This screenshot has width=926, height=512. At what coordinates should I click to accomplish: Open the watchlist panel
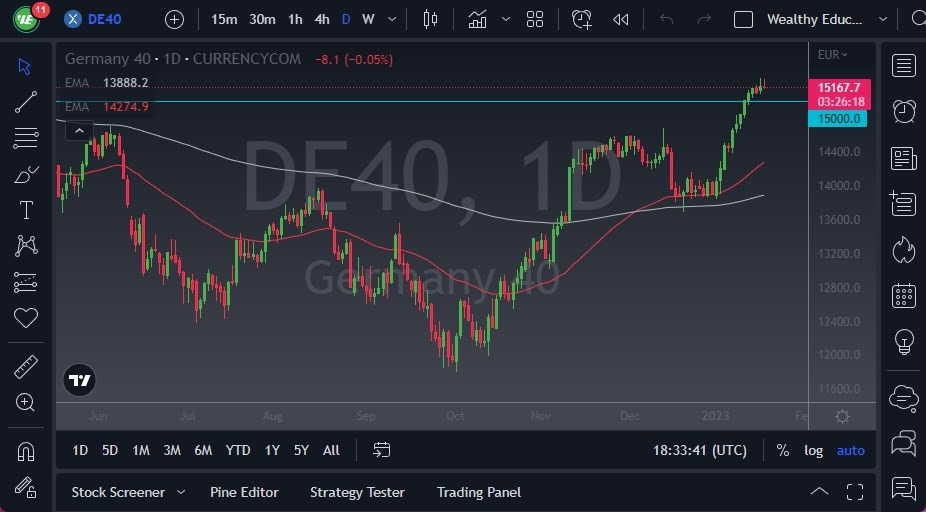coord(904,66)
